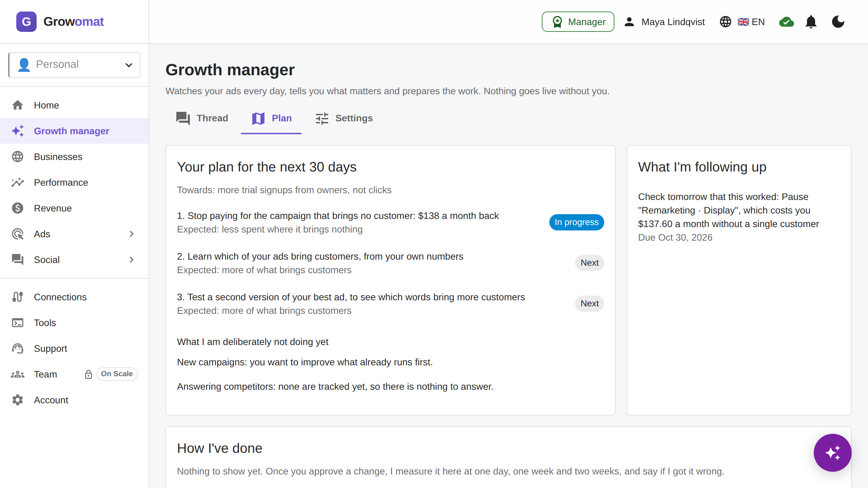The image size is (868, 488).
Task: Select the Plan tab
Action: pyautogui.click(x=272, y=118)
